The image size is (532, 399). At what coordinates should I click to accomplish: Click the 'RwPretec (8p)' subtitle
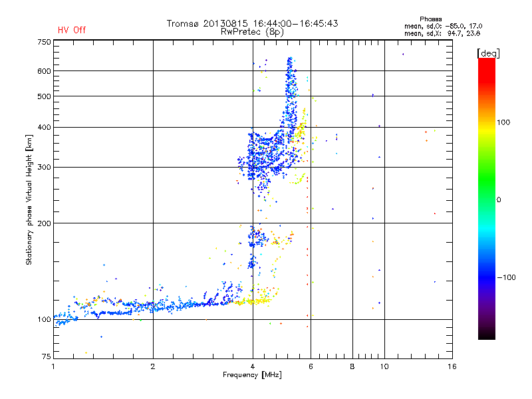(252, 32)
